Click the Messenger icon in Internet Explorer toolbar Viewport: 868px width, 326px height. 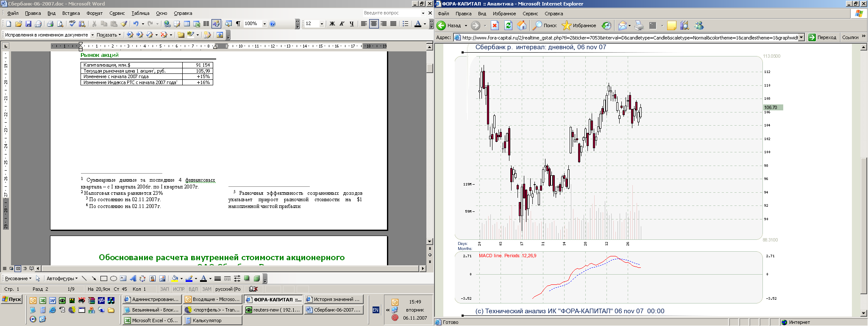click(x=699, y=25)
